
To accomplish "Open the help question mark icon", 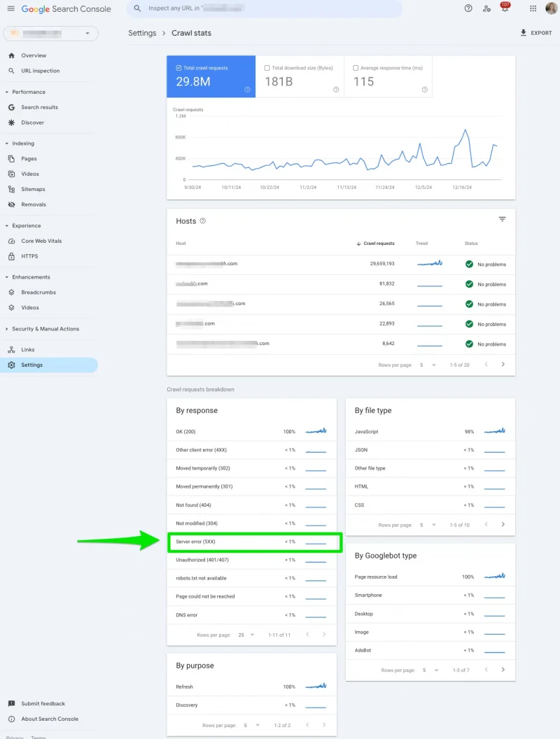I will coord(468,8).
